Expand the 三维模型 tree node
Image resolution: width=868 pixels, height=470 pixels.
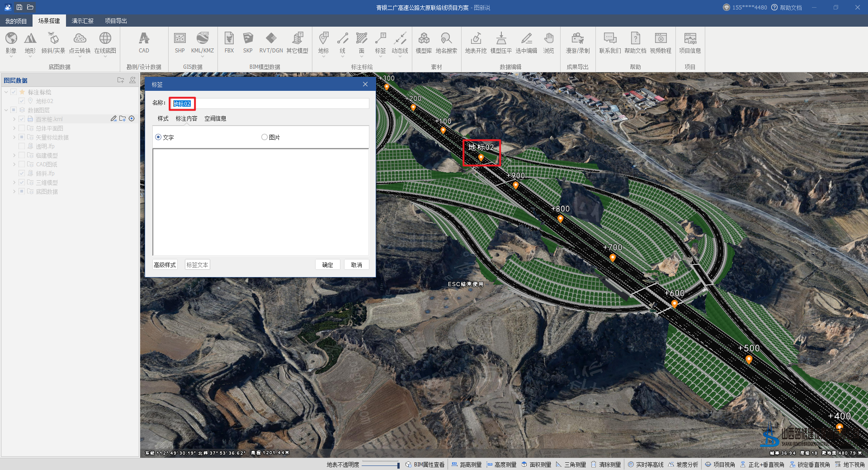point(14,183)
